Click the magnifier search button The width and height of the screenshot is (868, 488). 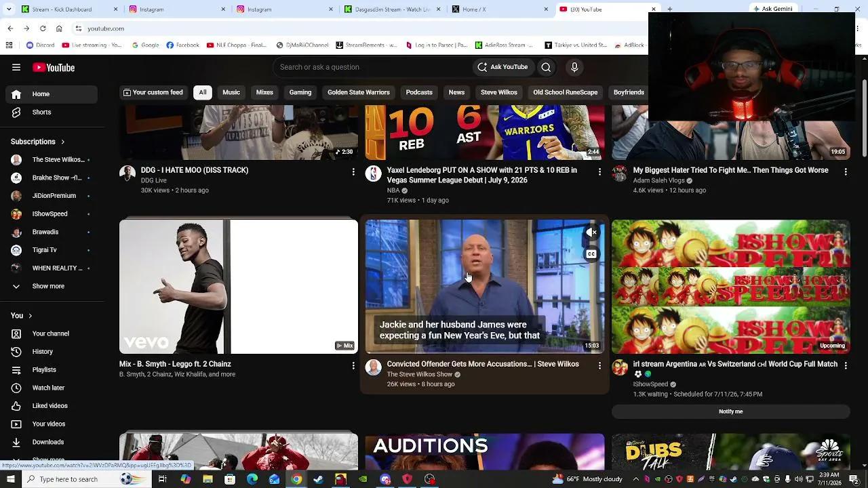coord(546,67)
